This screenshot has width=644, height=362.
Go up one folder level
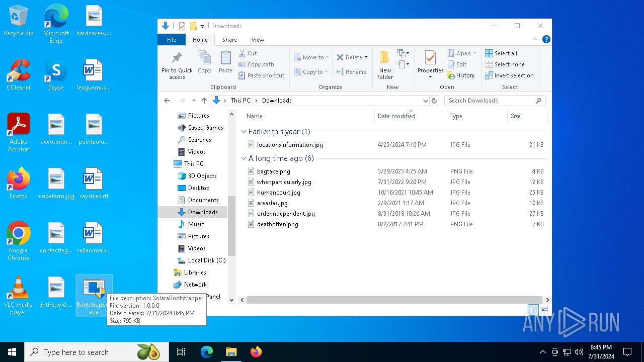click(204, 101)
